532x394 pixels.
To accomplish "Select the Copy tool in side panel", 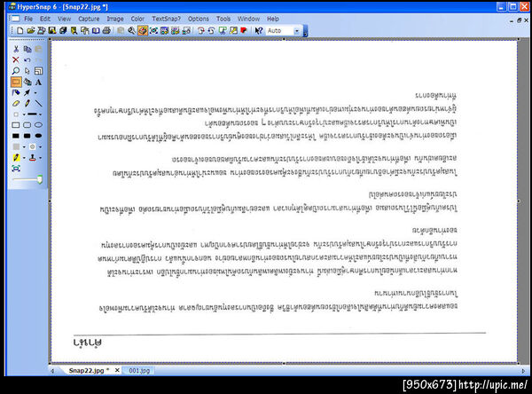I will tap(27, 50).
